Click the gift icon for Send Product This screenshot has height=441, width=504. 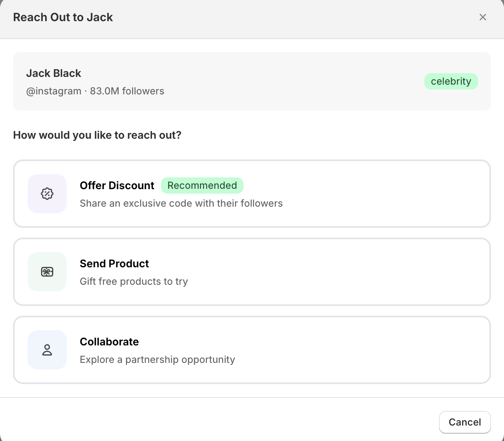pos(47,272)
